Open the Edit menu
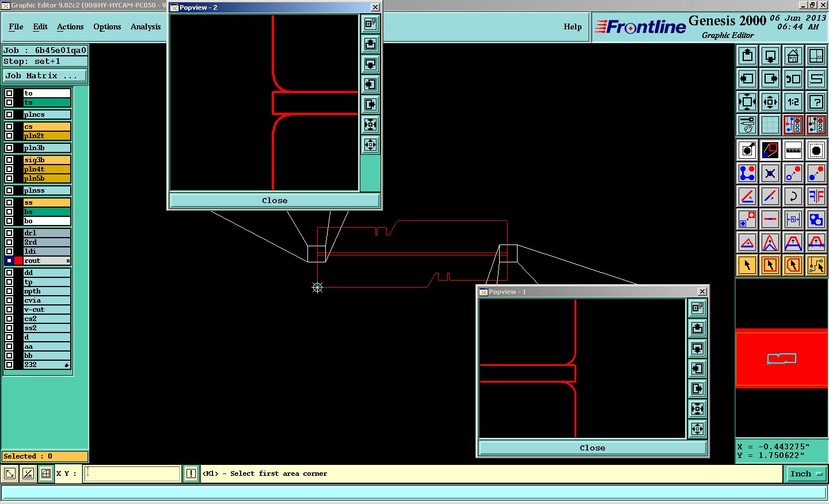829x504 pixels. pyautogui.click(x=40, y=26)
